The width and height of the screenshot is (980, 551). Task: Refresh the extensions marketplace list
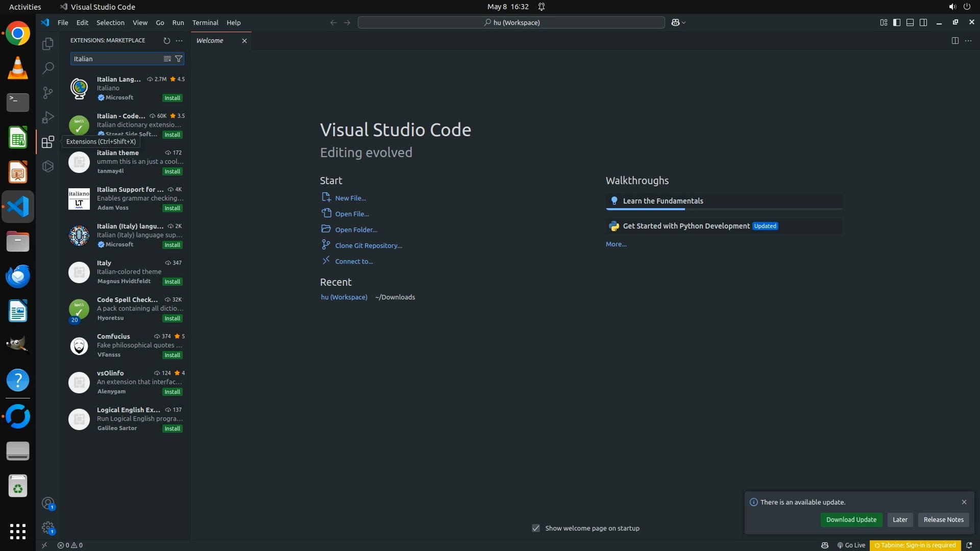[166, 40]
